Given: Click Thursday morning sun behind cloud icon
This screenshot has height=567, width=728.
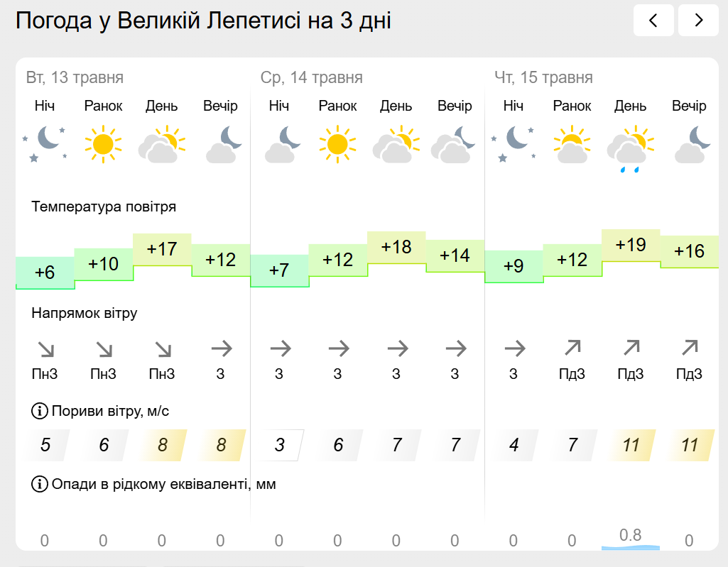Looking at the screenshot, I should [x=572, y=144].
